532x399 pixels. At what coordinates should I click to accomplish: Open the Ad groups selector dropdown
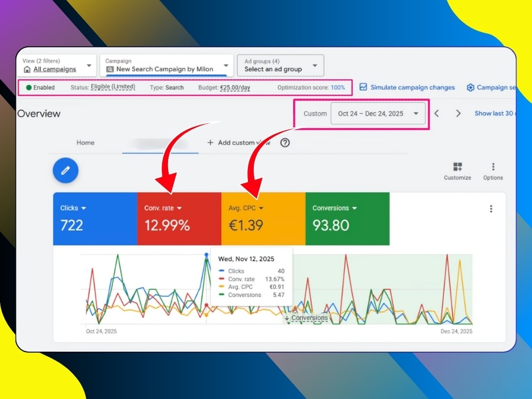[x=280, y=65]
